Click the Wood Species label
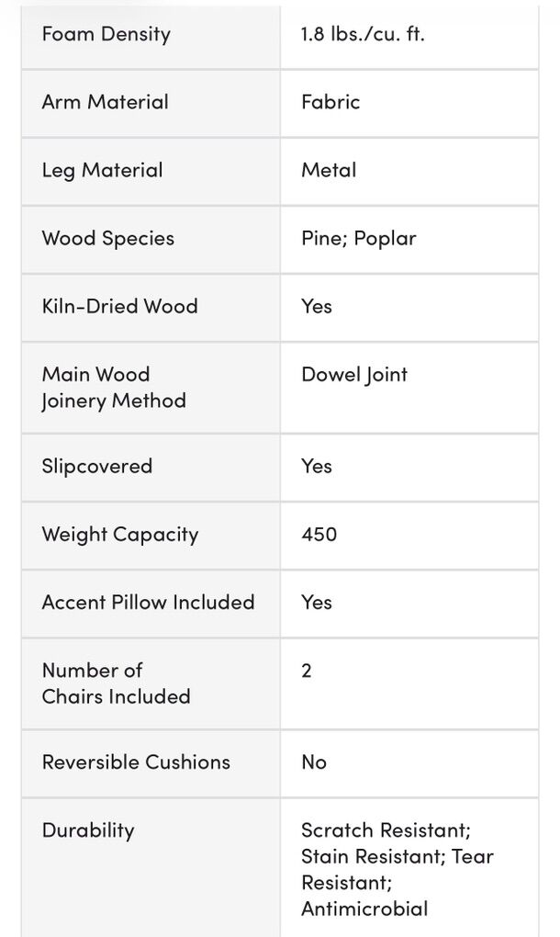Viewport: 560px width, 937px height. pyautogui.click(x=108, y=238)
